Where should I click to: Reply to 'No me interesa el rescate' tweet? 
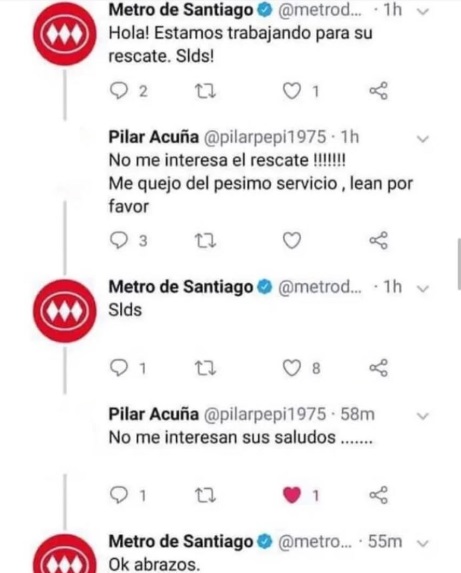[x=119, y=240]
